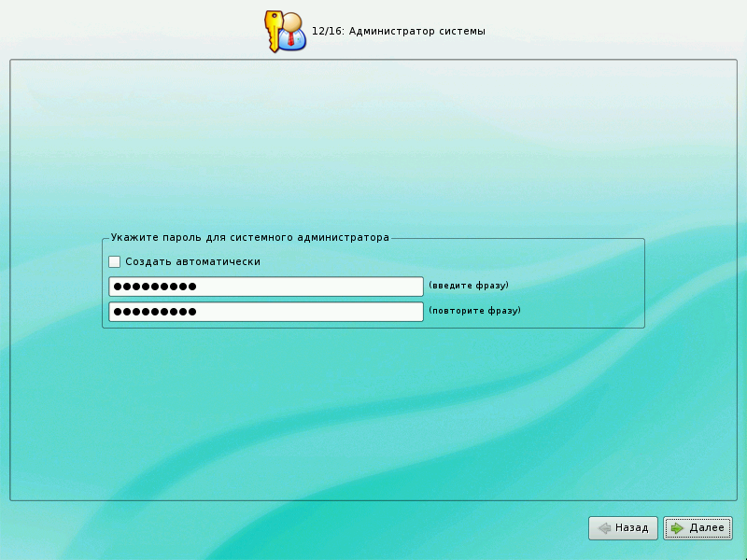The height and width of the screenshot is (560, 747).
Task: Click the gray arrow on Назад button
Action: point(604,528)
